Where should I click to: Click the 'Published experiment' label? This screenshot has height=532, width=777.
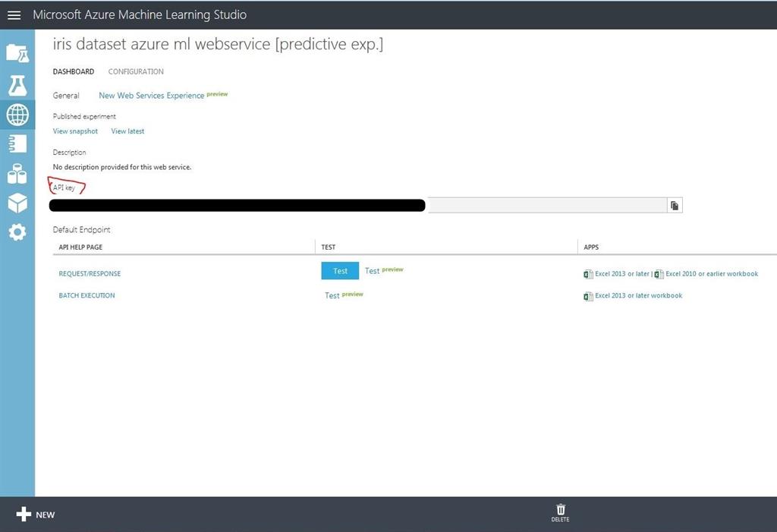tap(84, 117)
